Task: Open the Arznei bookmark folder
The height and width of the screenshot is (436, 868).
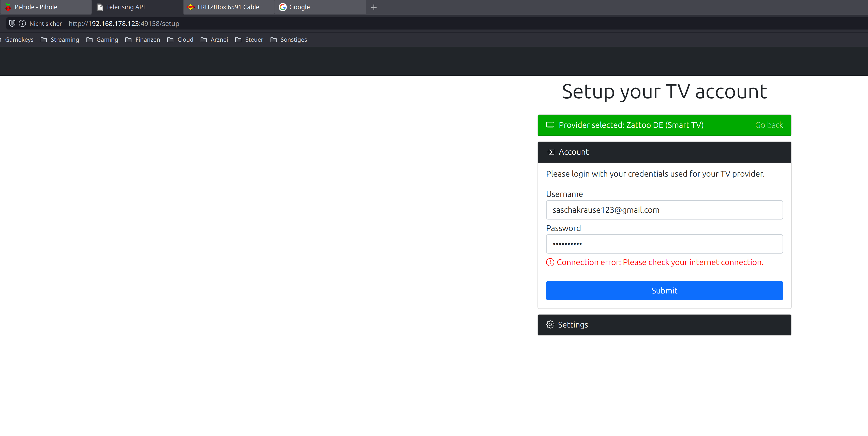Action: pos(214,40)
